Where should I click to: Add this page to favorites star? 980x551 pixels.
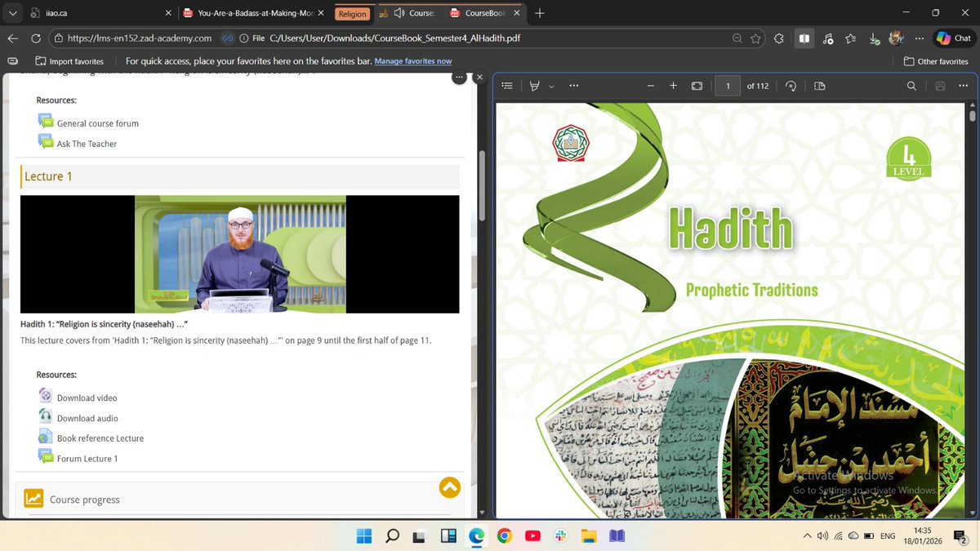pos(756,38)
